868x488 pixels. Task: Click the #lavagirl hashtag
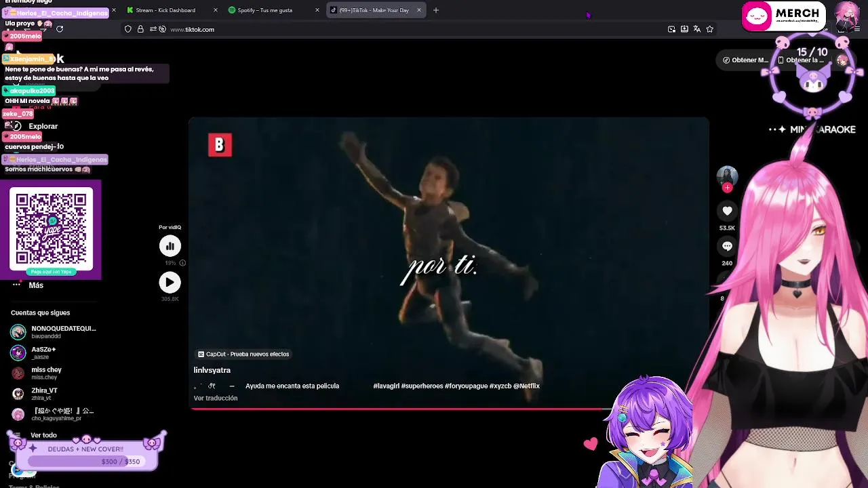(x=386, y=386)
